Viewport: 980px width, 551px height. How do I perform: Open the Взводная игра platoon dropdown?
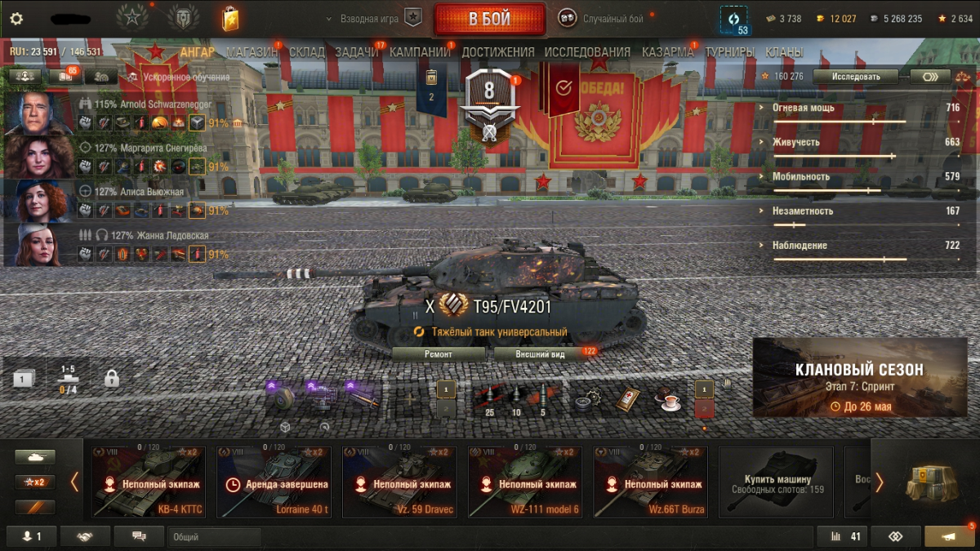(x=374, y=18)
